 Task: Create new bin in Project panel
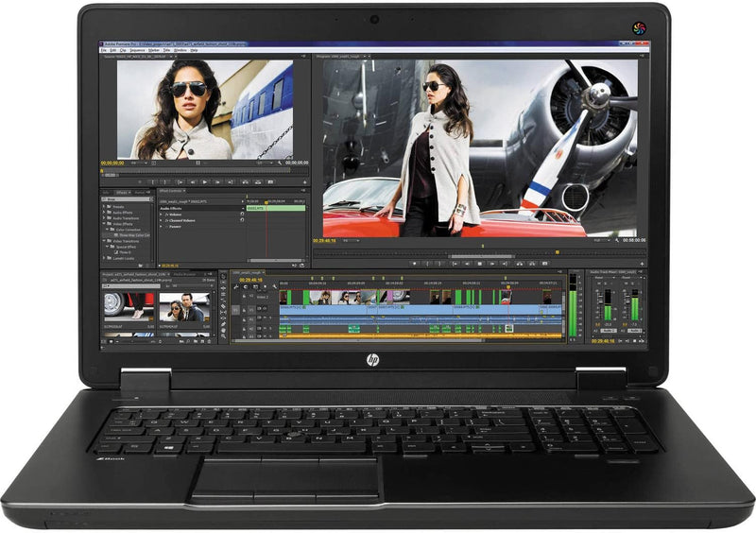coord(196,341)
